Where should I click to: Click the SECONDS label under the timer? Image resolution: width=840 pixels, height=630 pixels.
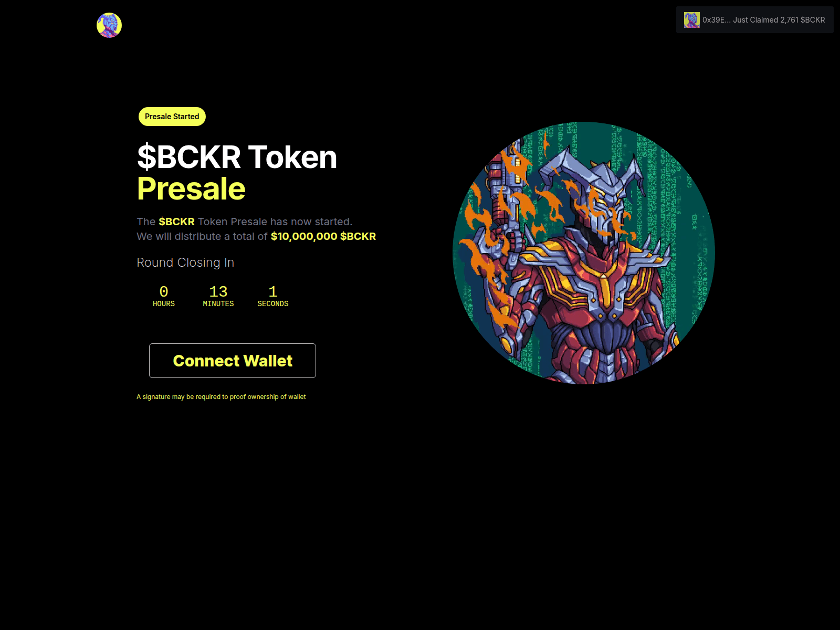click(x=273, y=303)
